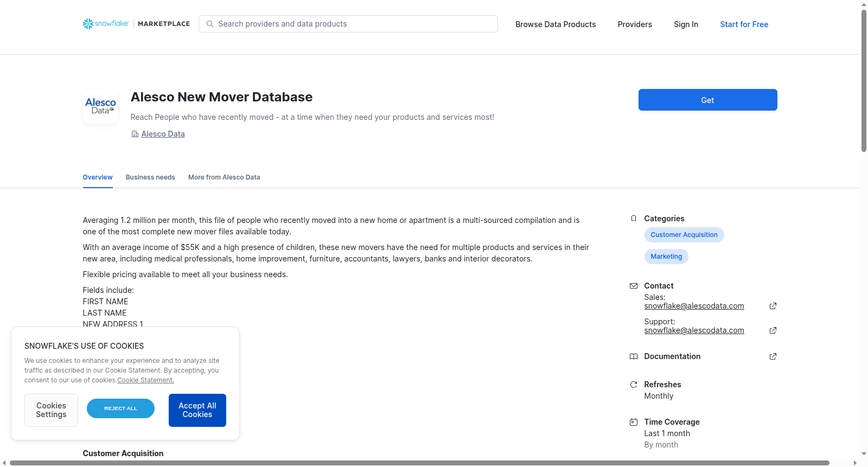Click the Customer Acquisition category tag
Screen dimensions: 868x467
pos(684,235)
